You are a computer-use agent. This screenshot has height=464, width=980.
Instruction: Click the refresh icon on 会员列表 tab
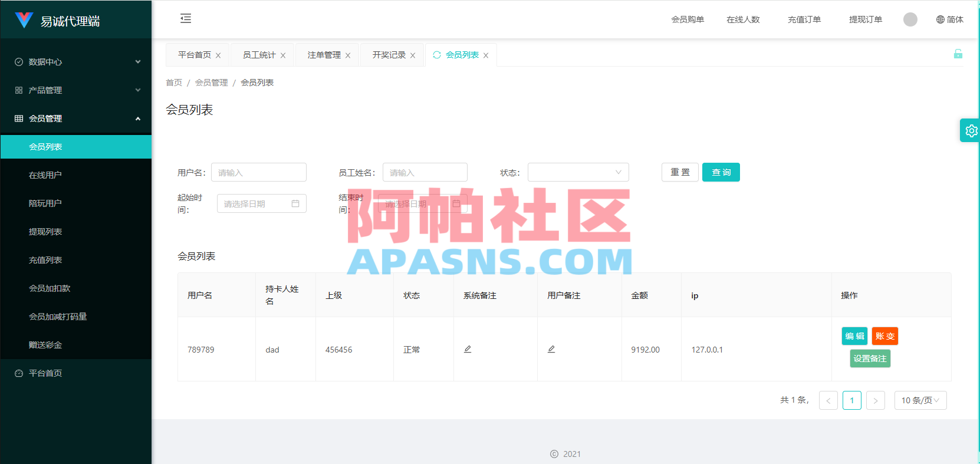pyautogui.click(x=437, y=55)
